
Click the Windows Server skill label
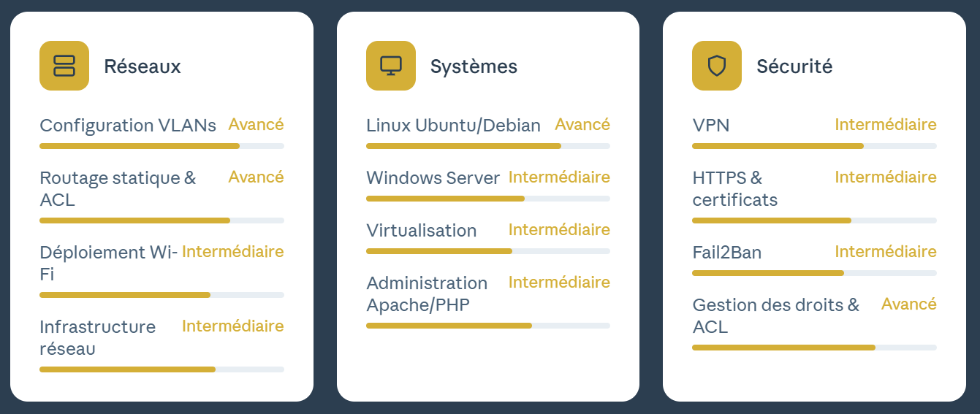(x=433, y=178)
